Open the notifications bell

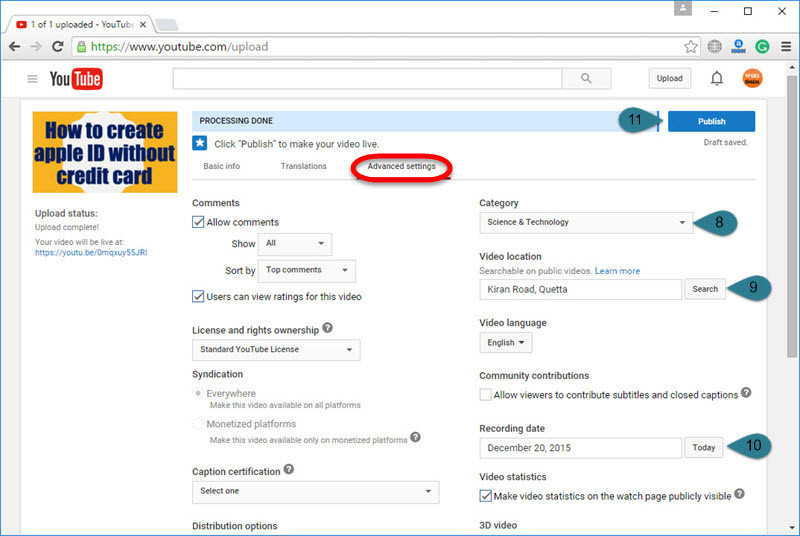(717, 79)
